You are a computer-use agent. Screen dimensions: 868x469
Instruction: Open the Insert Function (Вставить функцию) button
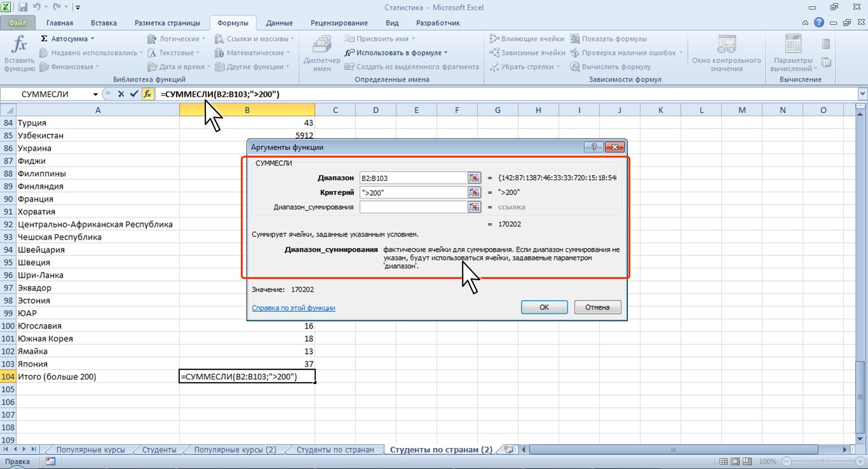tap(19, 53)
